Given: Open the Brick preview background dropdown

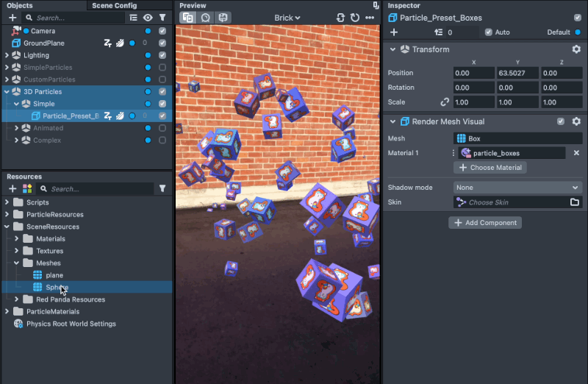Looking at the screenshot, I should [x=287, y=18].
